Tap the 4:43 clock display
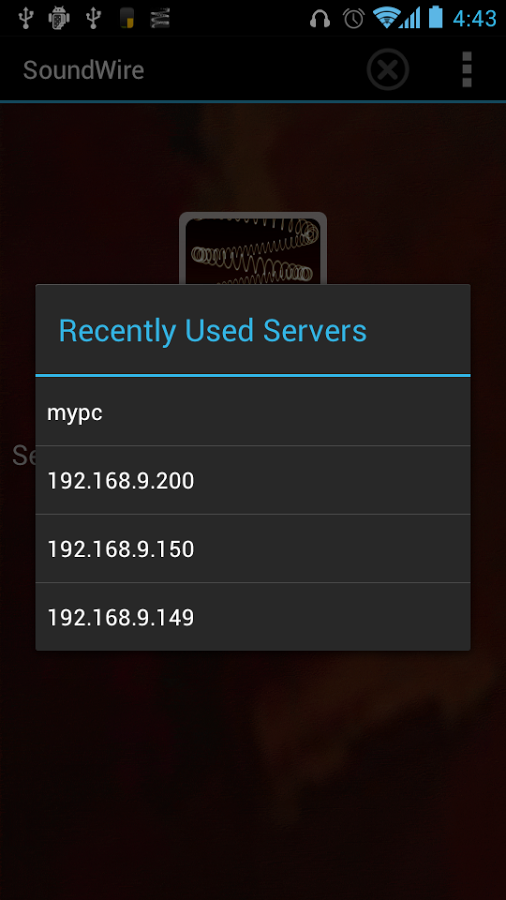Image resolution: width=506 pixels, height=900 pixels. [474, 18]
